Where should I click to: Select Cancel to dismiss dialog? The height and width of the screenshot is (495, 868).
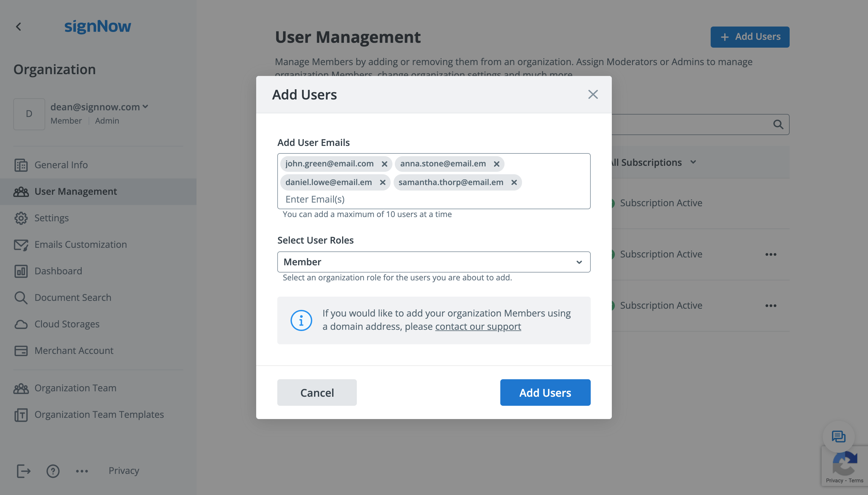point(316,393)
